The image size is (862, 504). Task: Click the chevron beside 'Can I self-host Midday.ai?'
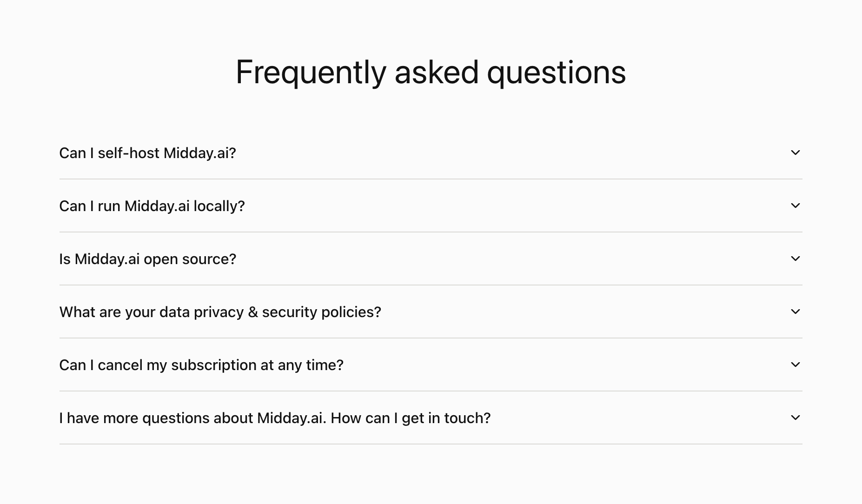(795, 153)
